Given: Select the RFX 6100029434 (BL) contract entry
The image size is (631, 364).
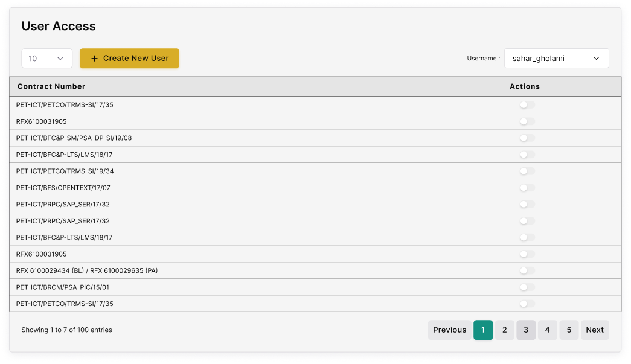Looking at the screenshot, I should [x=87, y=270].
